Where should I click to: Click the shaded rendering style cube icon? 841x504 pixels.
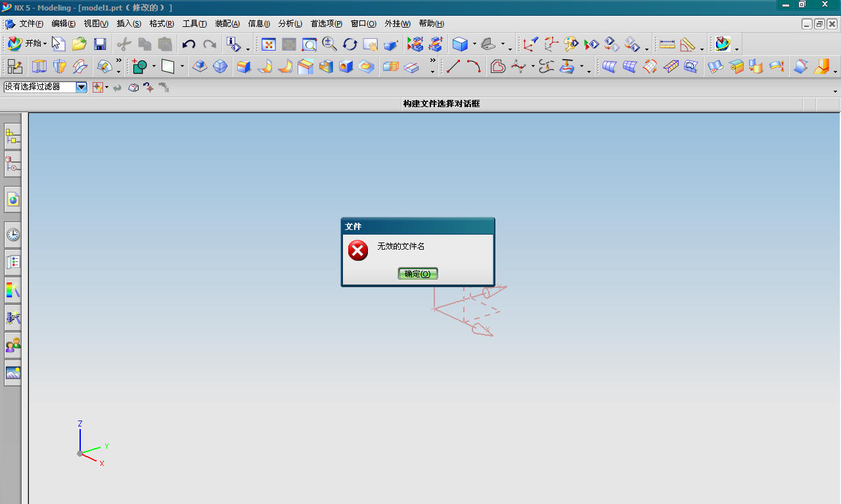pyautogui.click(x=461, y=44)
